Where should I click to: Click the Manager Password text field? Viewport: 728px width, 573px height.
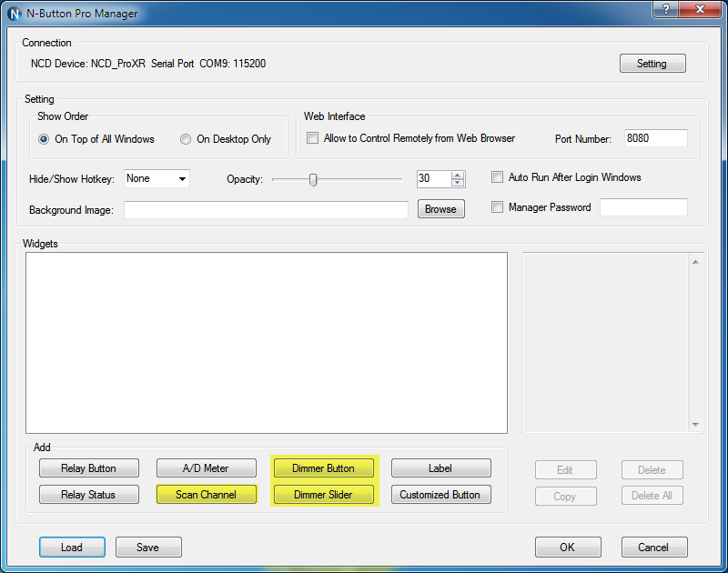tap(643, 207)
